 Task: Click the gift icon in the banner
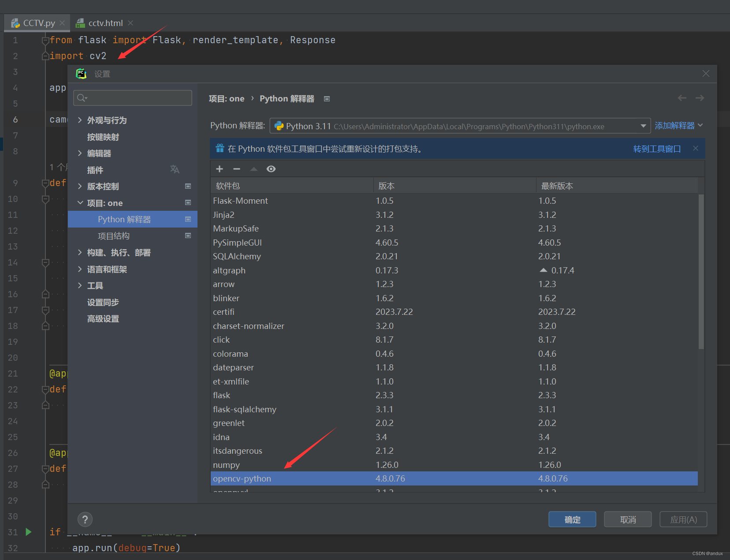pos(220,148)
